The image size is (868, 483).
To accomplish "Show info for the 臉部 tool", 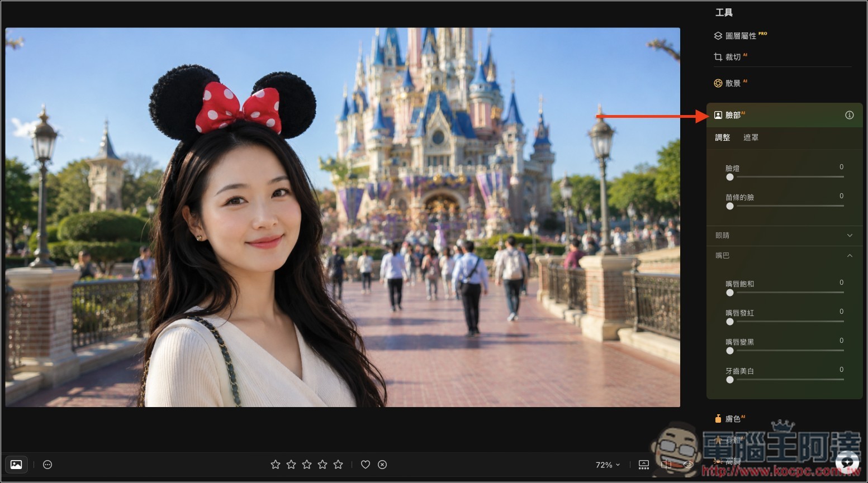I will [850, 115].
